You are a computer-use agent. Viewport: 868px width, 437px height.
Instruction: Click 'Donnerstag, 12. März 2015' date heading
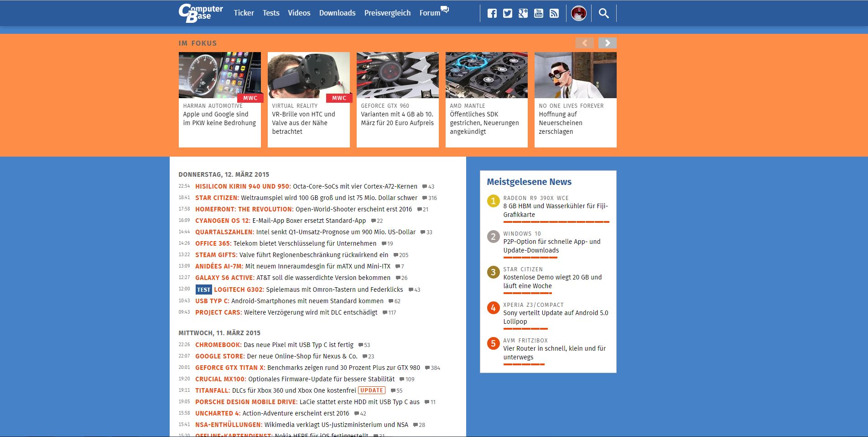[224, 174]
